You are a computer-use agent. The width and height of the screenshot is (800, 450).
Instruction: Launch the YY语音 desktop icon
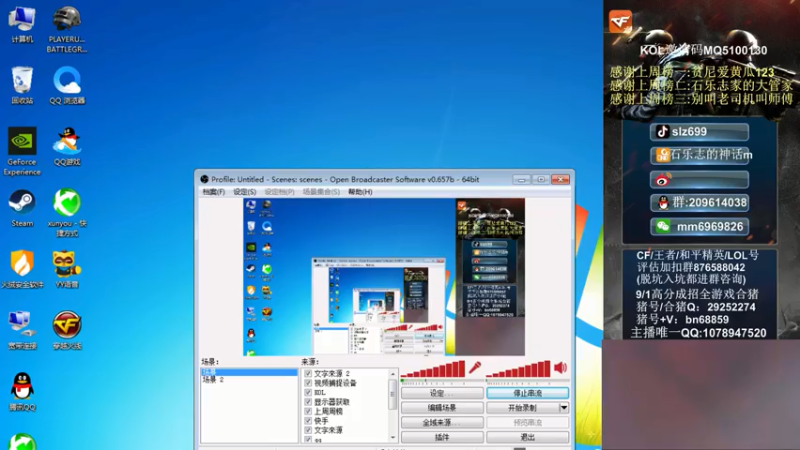click(x=67, y=269)
